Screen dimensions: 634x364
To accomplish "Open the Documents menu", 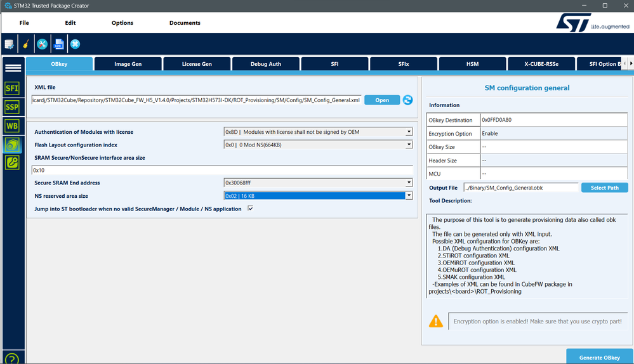I will 185,23.
